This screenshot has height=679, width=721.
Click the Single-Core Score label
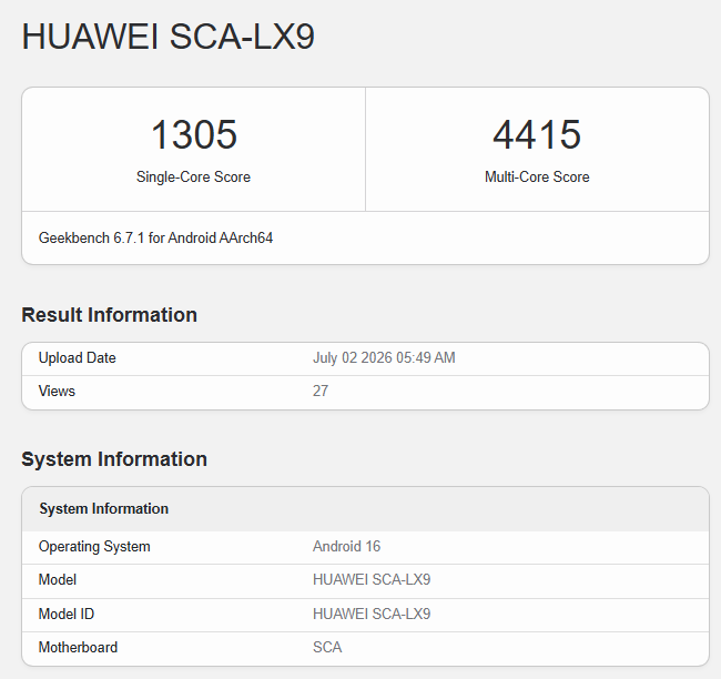point(193,177)
